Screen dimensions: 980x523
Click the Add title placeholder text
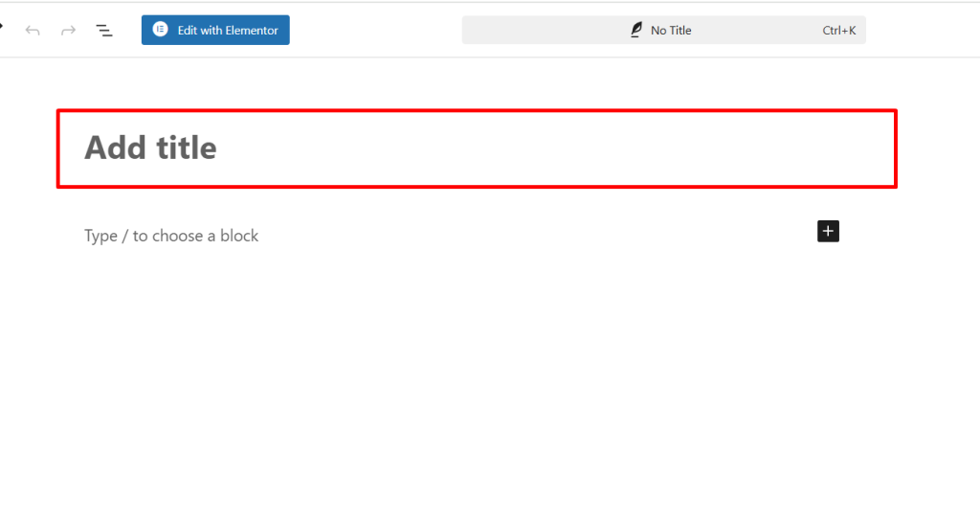pyautogui.click(x=150, y=148)
